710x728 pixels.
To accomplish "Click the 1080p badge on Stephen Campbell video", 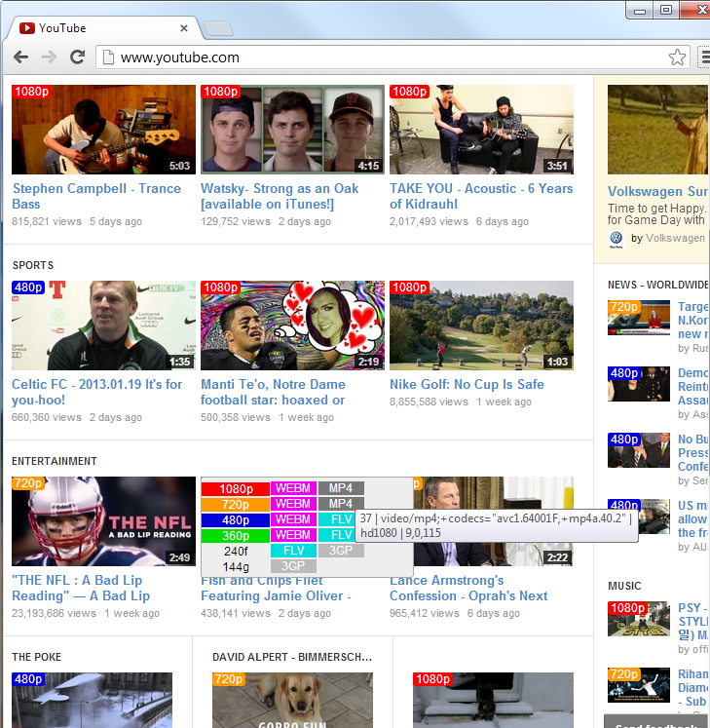I will point(31,92).
